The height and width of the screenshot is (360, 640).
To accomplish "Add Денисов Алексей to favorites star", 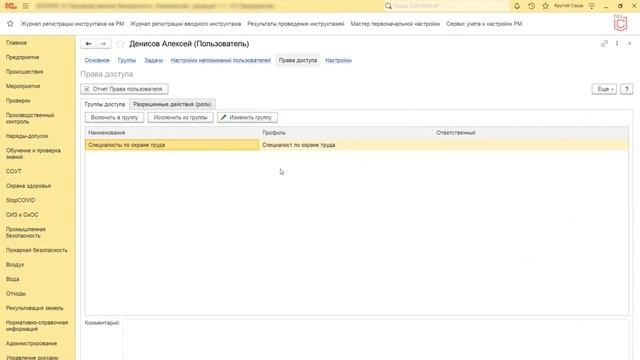I will click(x=120, y=44).
